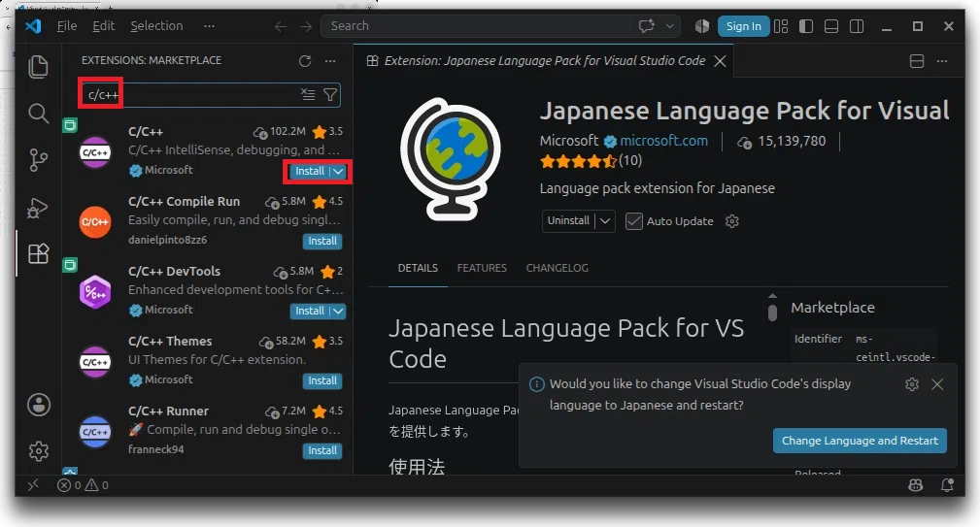Image resolution: width=980 pixels, height=527 pixels.
Task: Select C/C++ Compile Run in list
Action: pos(208,220)
